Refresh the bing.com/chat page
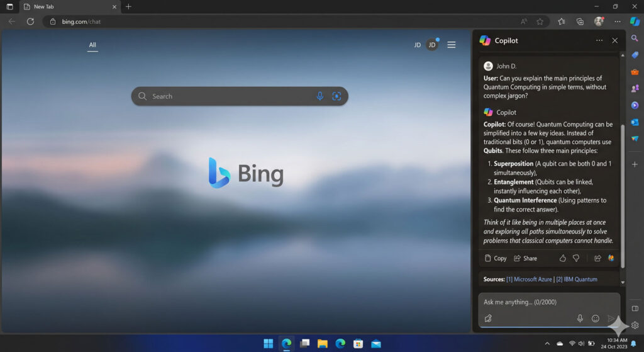This screenshot has height=352, width=644. click(x=30, y=21)
